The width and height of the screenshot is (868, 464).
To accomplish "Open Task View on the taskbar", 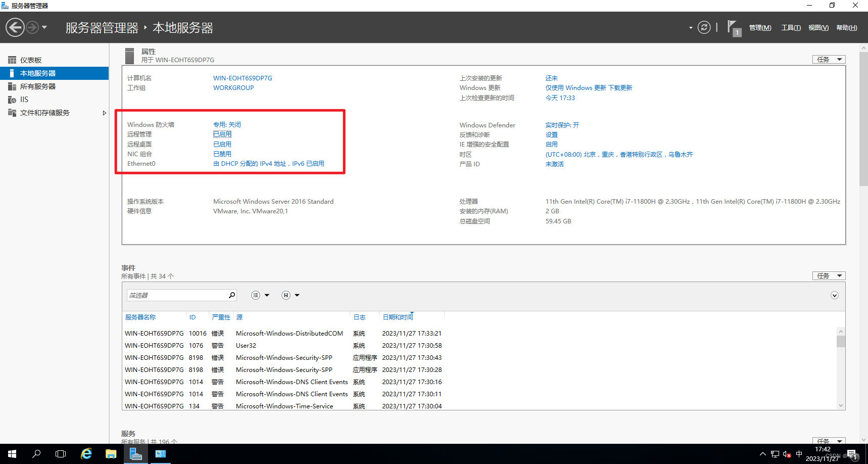I will coord(61,454).
